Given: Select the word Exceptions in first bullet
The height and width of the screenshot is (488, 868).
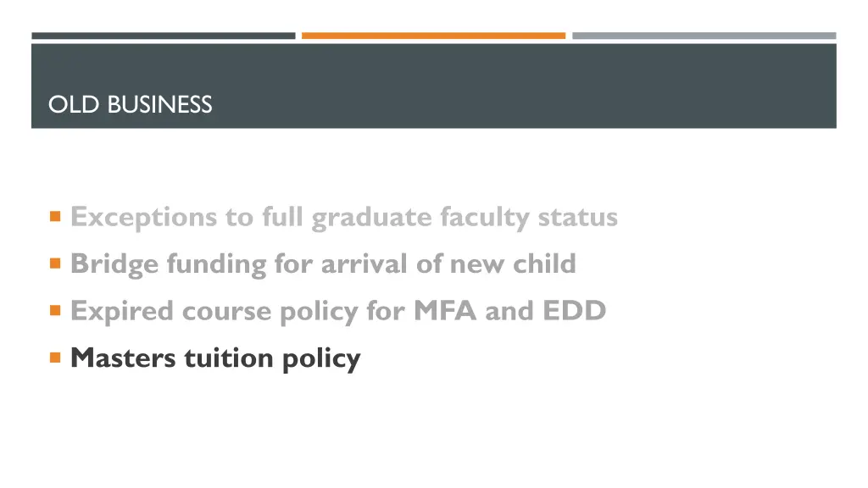Looking at the screenshot, I should 143,217.
